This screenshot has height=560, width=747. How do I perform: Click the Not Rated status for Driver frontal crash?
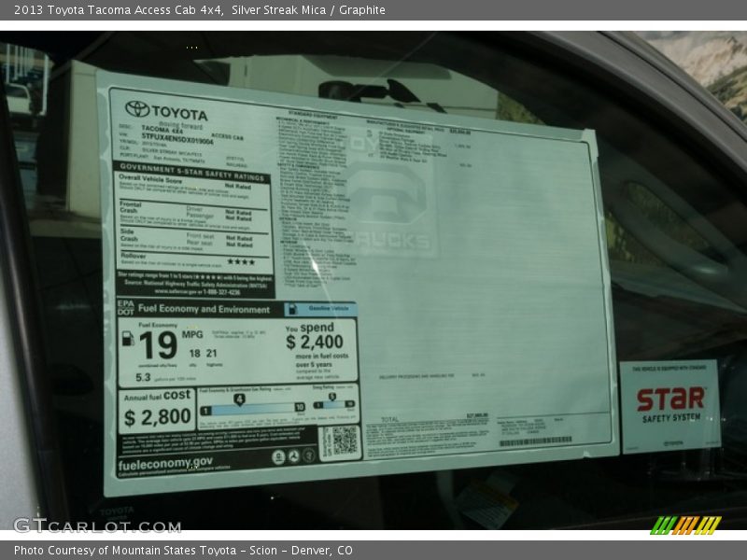(240, 211)
